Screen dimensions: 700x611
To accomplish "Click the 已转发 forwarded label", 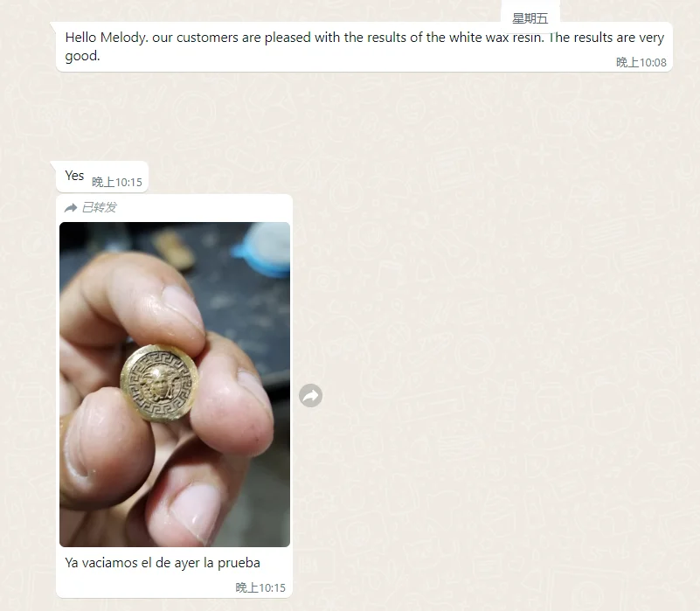I will click(99, 208).
